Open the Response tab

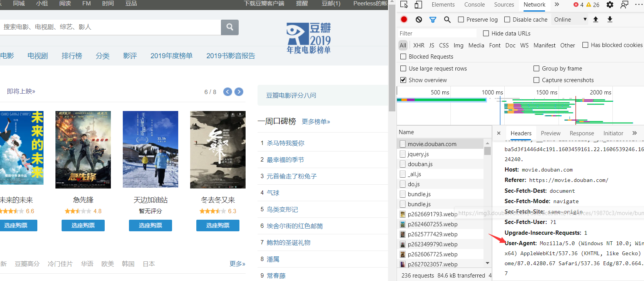(582, 133)
